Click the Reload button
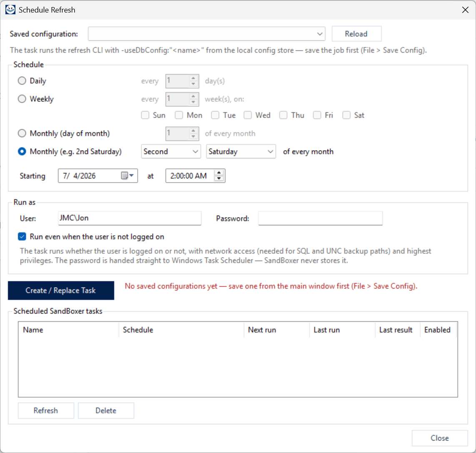The width and height of the screenshot is (476, 453). click(x=356, y=34)
